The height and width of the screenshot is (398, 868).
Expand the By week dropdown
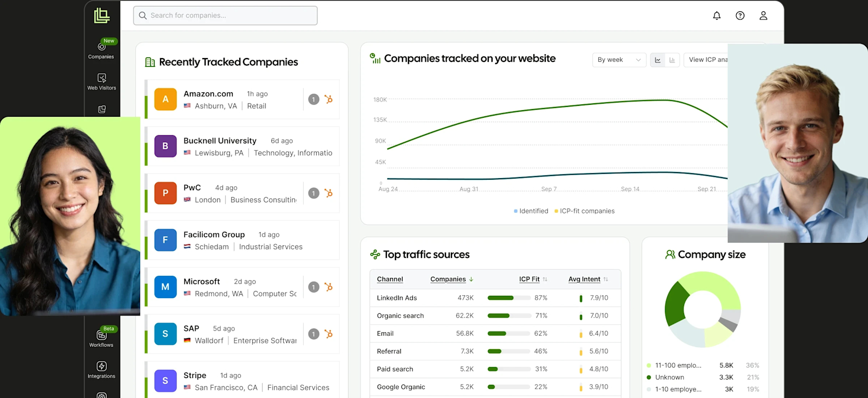point(619,60)
